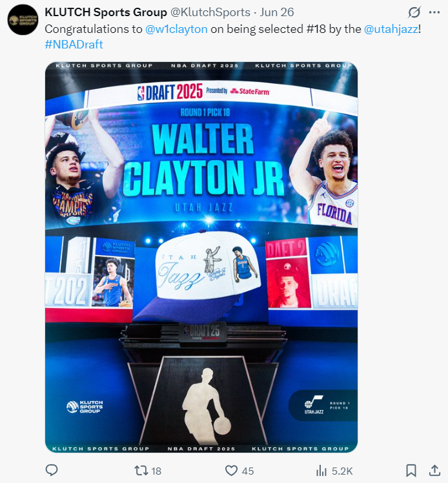Open the three-dot more options menu
The height and width of the screenshot is (483, 448).
tap(434, 12)
